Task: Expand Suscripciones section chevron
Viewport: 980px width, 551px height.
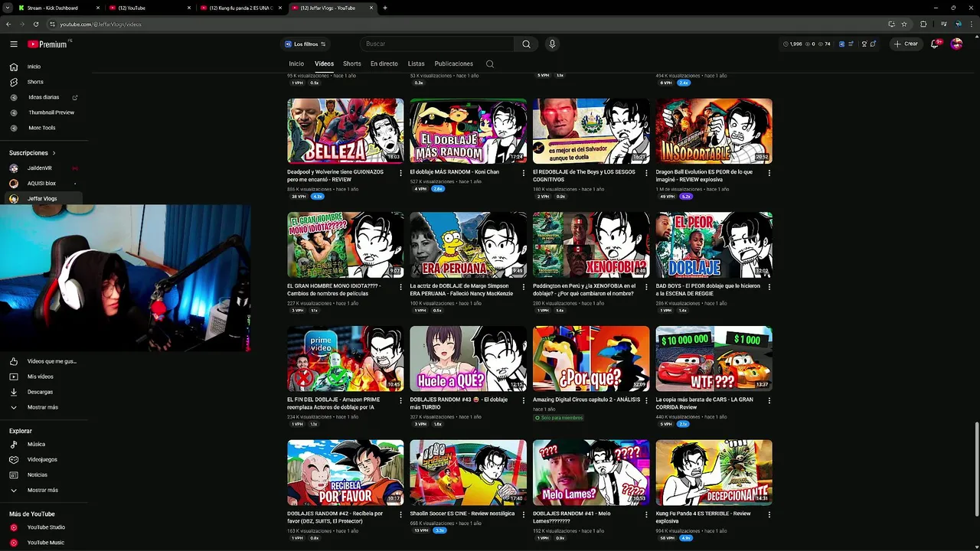Action: click(54, 153)
